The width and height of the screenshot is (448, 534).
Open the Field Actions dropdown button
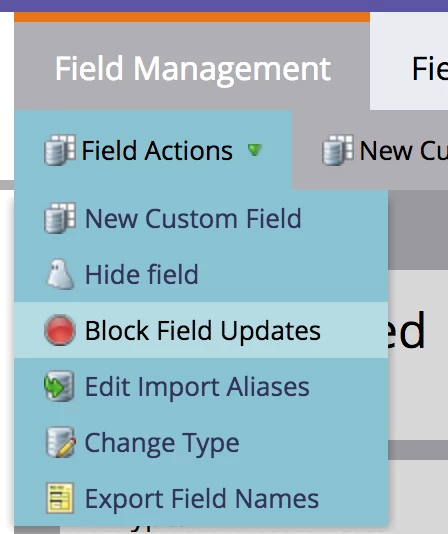153,150
